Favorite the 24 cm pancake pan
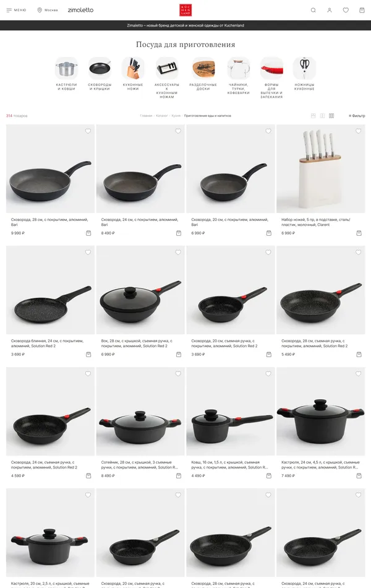The height and width of the screenshot is (588, 371). pyautogui.click(x=88, y=253)
